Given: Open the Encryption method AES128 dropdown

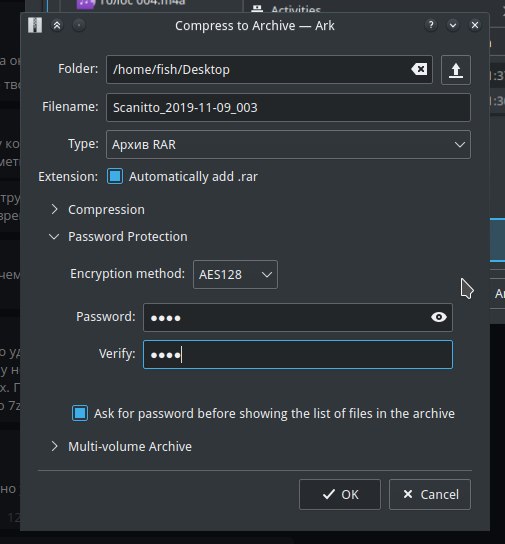Looking at the screenshot, I should [235, 274].
